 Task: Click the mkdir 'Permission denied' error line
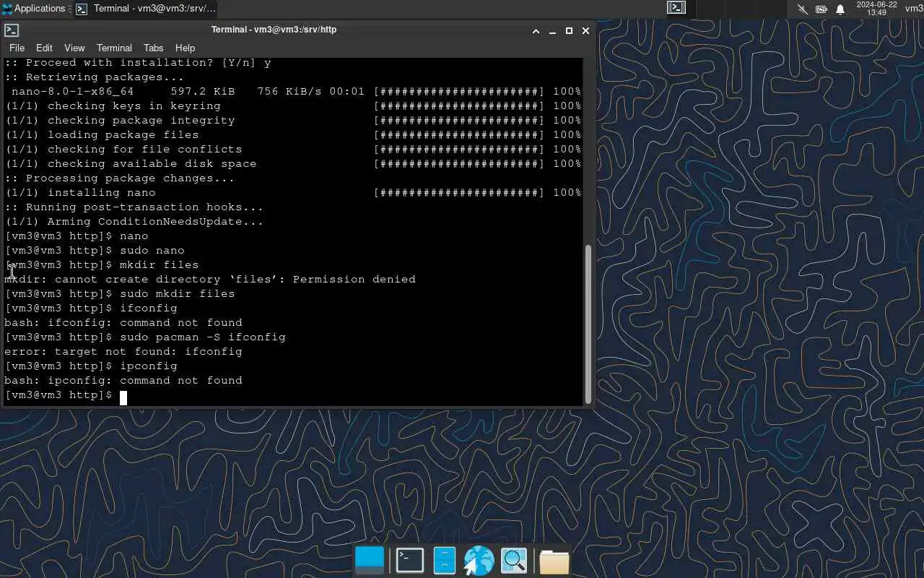tap(210, 279)
